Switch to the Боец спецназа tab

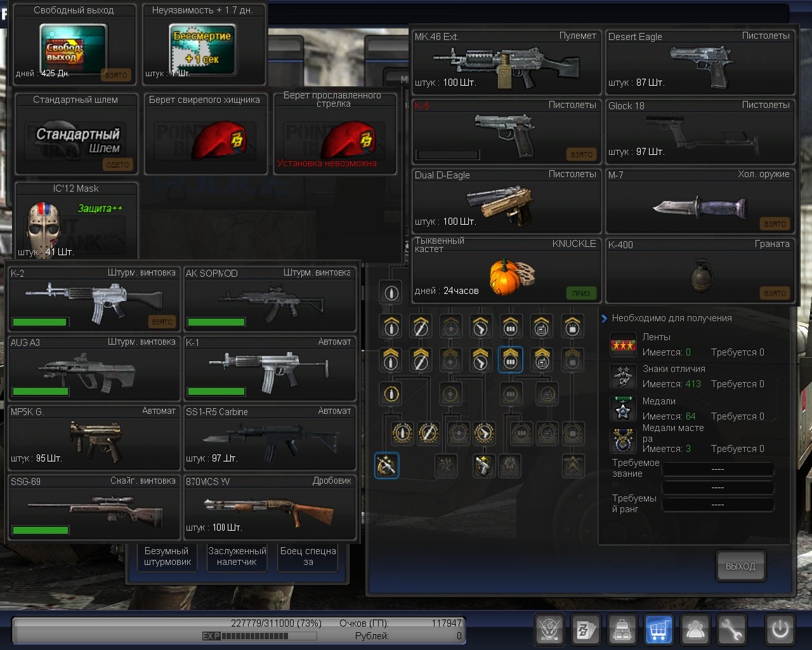tap(308, 556)
